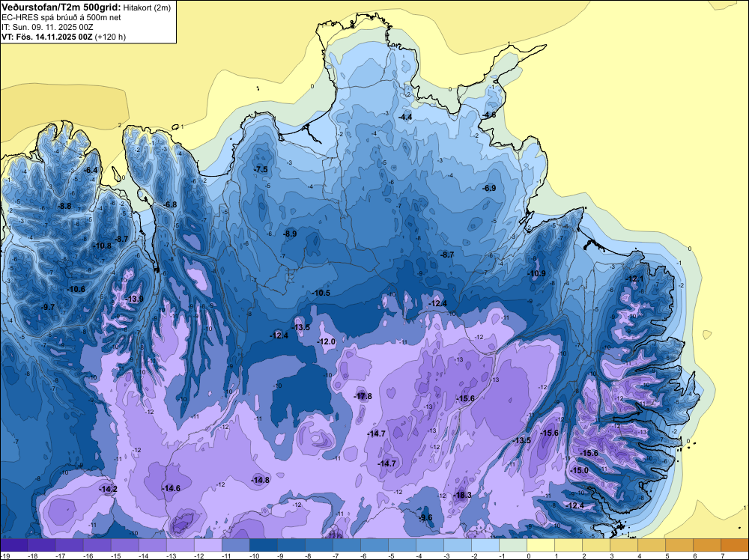Viewport: 749px width, 560px height.
Task: Select the -6.9 temperature value
Action: (x=488, y=188)
